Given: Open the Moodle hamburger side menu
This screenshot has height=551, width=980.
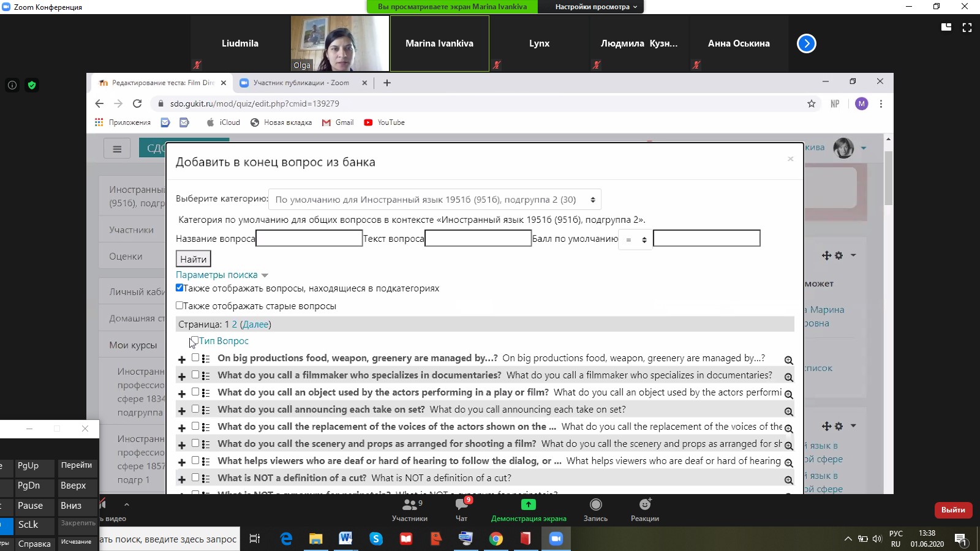Looking at the screenshot, I should [117, 149].
